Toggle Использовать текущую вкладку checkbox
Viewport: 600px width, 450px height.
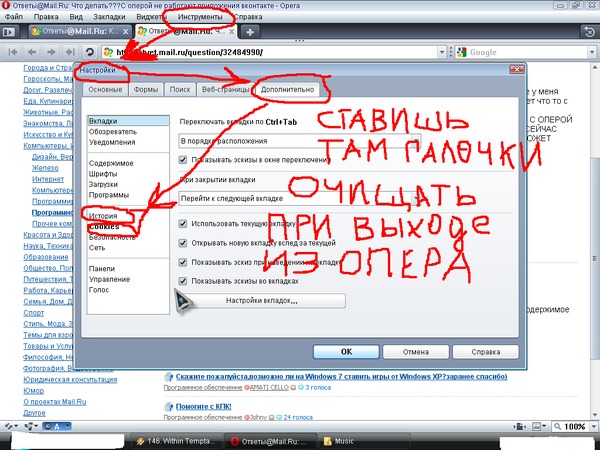(x=183, y=223)
